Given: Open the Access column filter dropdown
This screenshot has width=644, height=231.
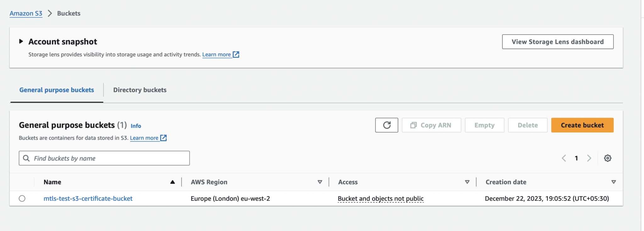Looking at the screenshot, I should (467, 182).
